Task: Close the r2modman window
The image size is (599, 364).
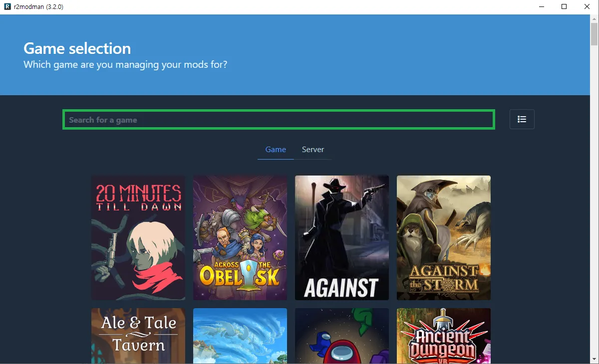Action: click(x=587, y=7)
